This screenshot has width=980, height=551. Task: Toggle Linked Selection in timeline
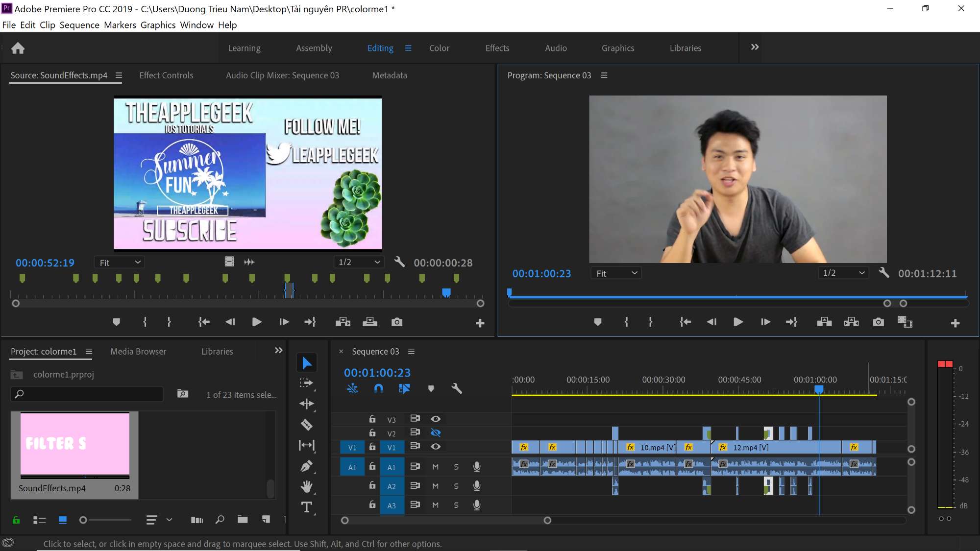[404, 388]
